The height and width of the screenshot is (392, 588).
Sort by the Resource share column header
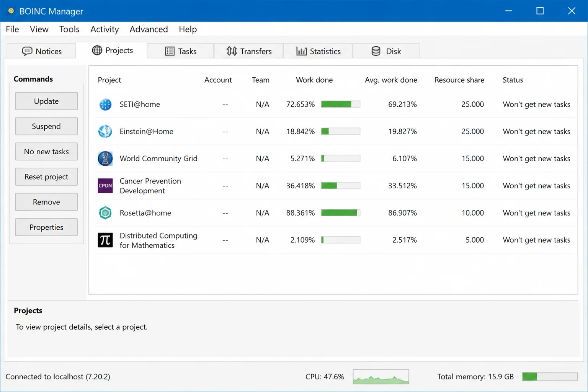click(x=459, y=80)
